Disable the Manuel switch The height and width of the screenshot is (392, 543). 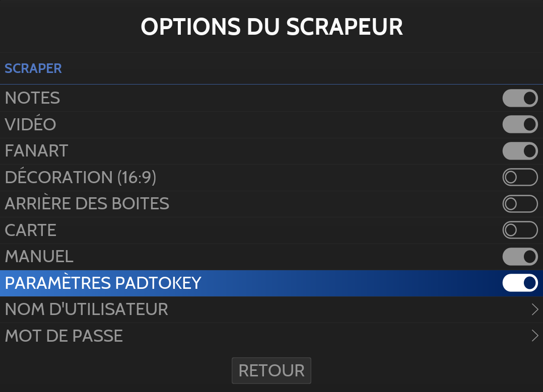tap(520, 257)
